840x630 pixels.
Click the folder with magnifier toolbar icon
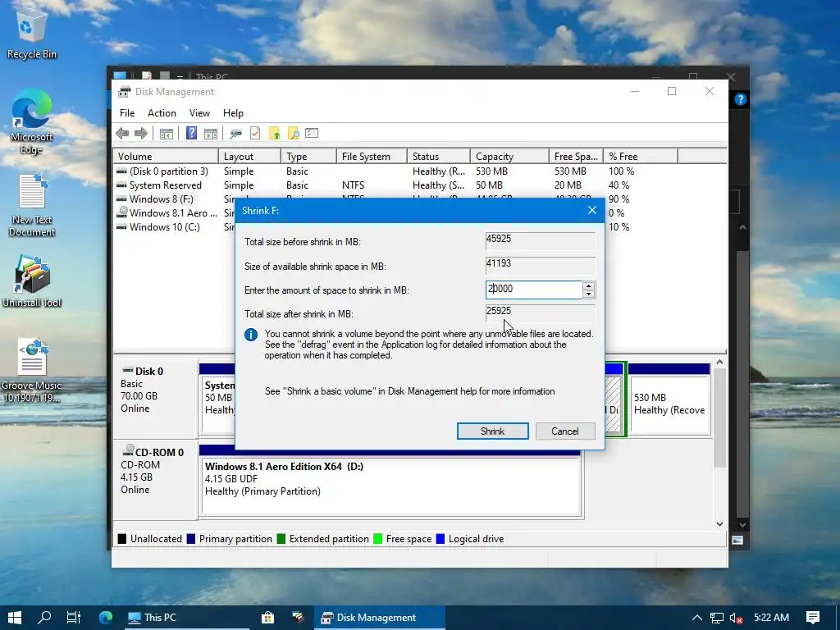click(x=293, y=134)
